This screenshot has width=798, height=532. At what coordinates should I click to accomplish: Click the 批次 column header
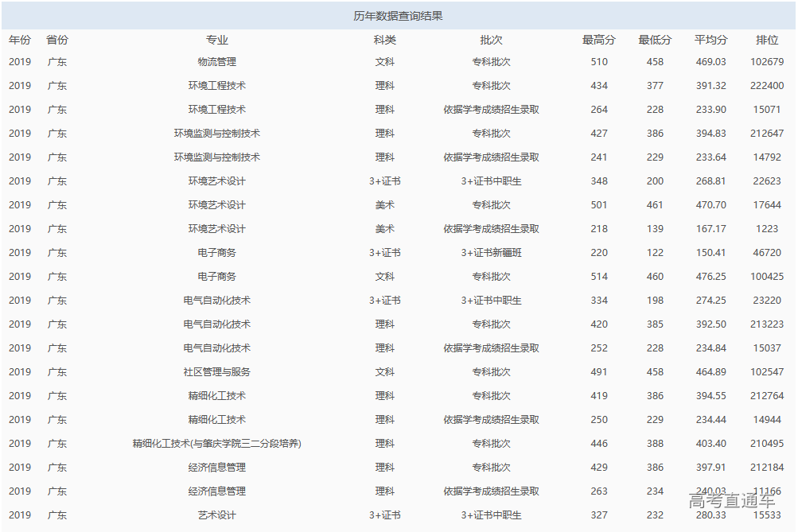[489, 38]
